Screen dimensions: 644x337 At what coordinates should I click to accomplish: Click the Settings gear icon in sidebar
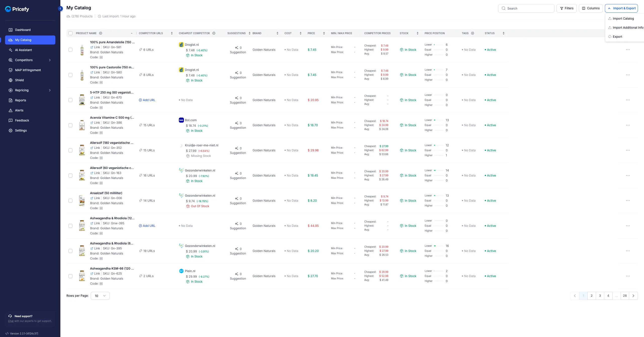tap(11, 131)
